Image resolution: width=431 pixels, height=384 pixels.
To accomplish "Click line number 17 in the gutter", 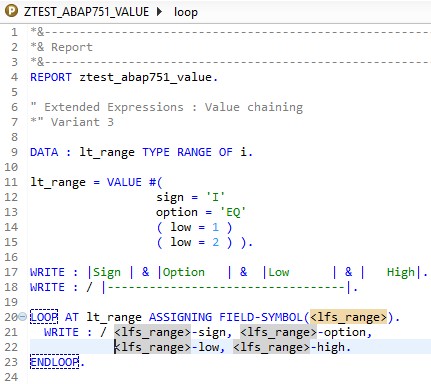I will (11, 272).
